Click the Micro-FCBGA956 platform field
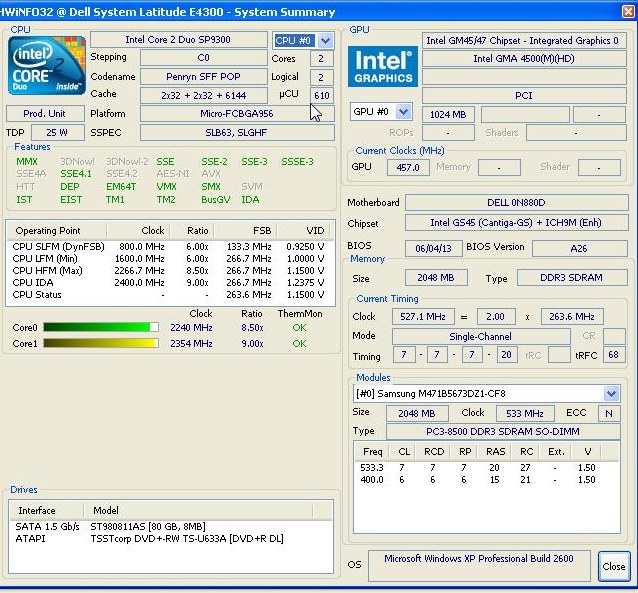The width and height of the screenshot is (638, 593). pos(237,114)
